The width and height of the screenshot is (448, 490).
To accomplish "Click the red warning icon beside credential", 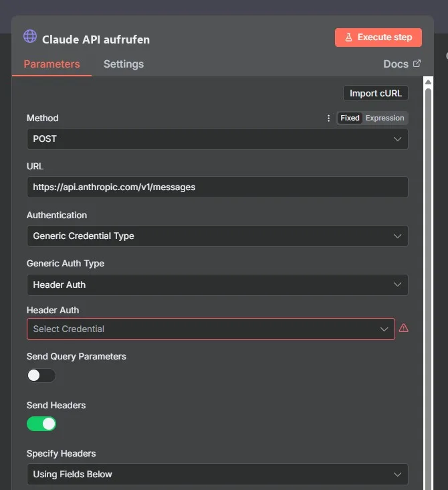I will tap(404, 328).
